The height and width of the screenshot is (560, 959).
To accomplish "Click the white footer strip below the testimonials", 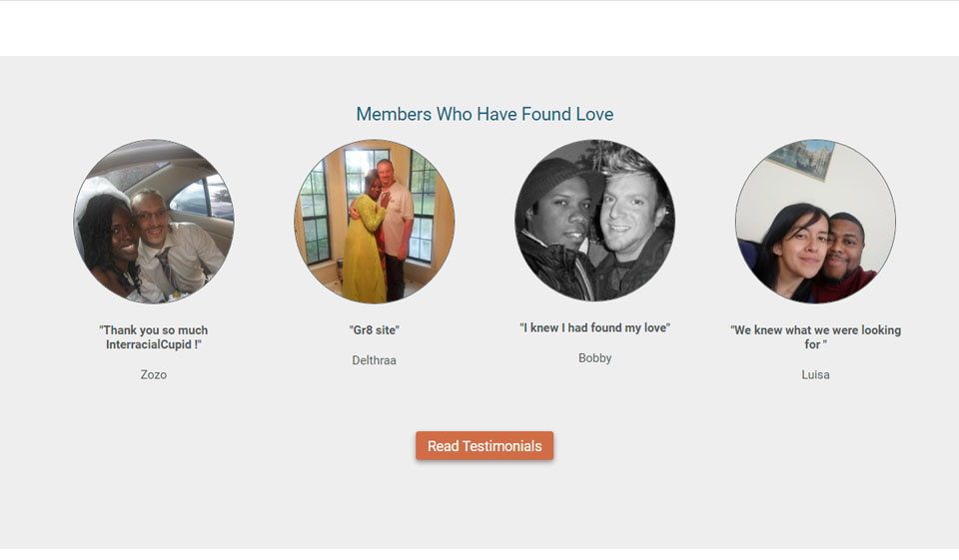I will click(479, 554).
